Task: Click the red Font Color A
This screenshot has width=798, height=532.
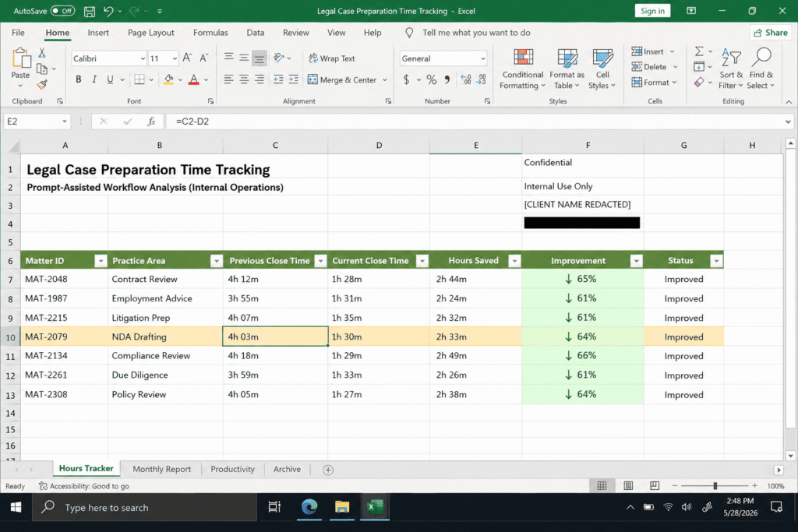Action: pyautogui.click(x=193, y=79)
